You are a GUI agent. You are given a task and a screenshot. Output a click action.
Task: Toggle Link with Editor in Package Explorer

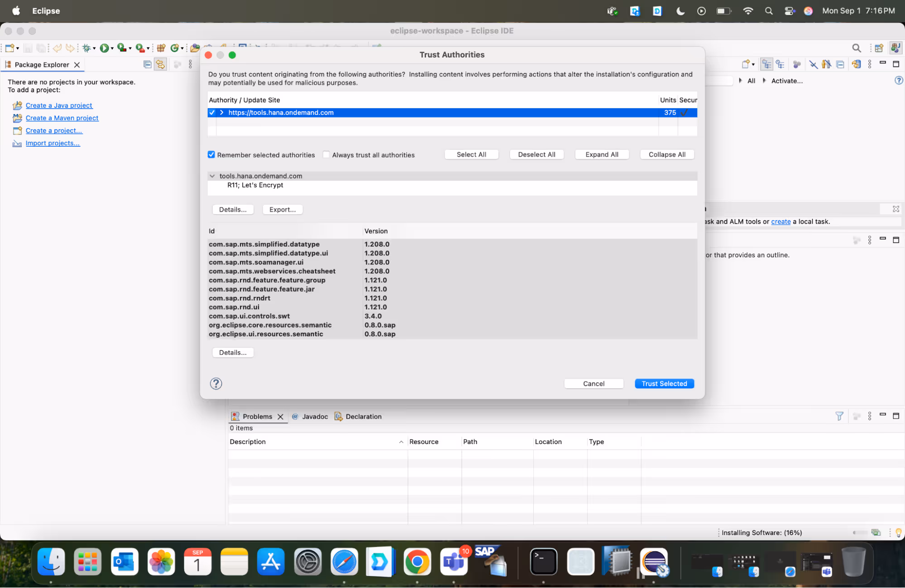[160, 64]
